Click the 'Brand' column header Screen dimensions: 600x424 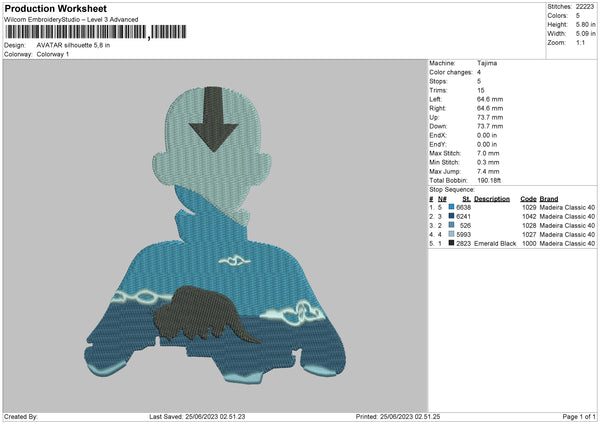point(549,199)
